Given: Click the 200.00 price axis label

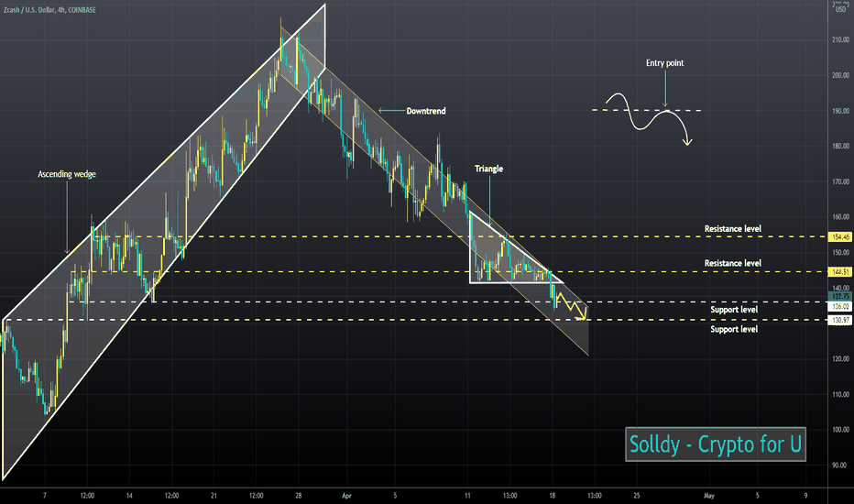Looking at the screenshot, I should 840,75.
